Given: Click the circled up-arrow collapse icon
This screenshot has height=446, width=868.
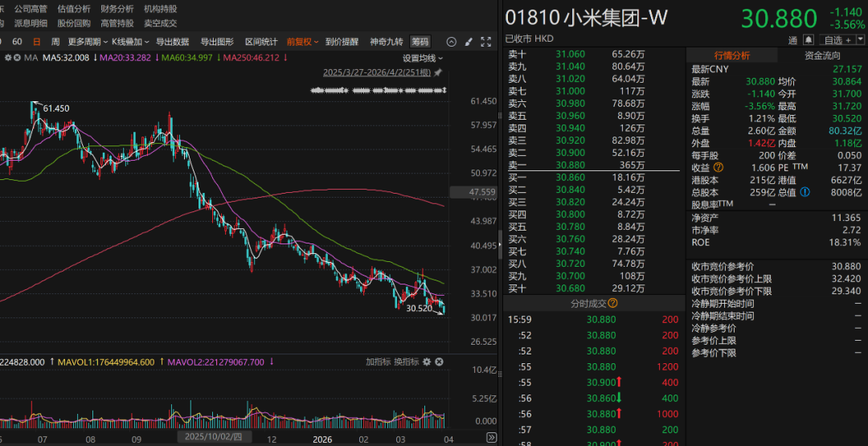Looking at the screenshot, I should (x=451, y=42).
